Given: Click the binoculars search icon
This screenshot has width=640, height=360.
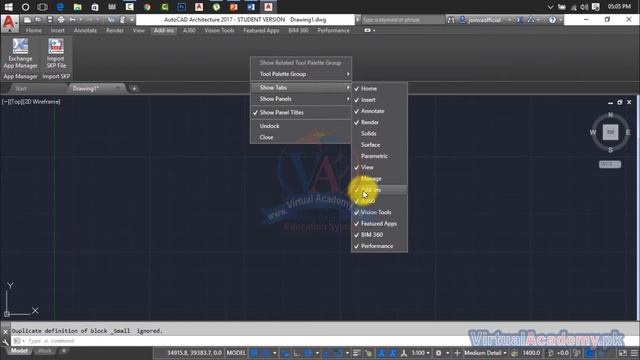Looking at the screenshot, I should point(451,20).
